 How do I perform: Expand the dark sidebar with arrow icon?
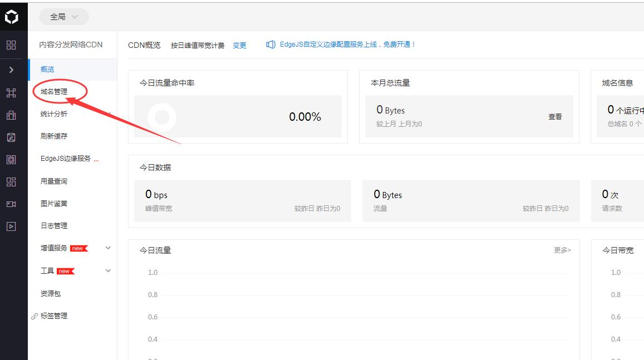pos(12,70)
